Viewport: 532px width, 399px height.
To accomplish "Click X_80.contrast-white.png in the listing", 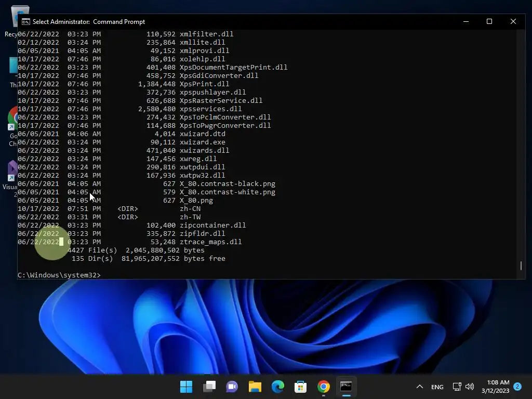I will coord(228,192).
